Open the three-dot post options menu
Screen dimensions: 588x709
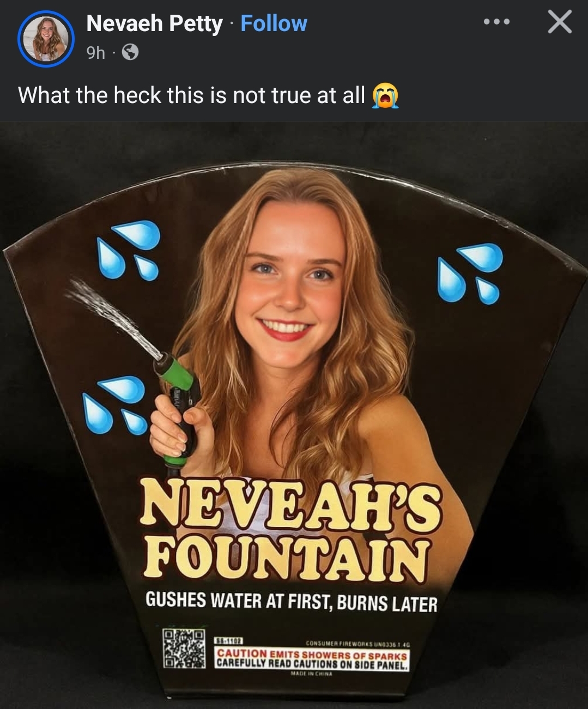(x=496, y=22)
